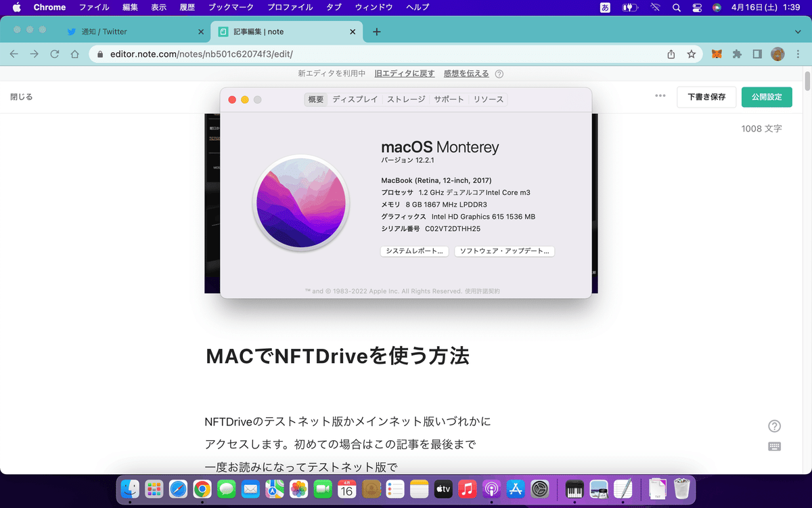Switch to the 通知 / Twitter tab

[x=135, y=32]
